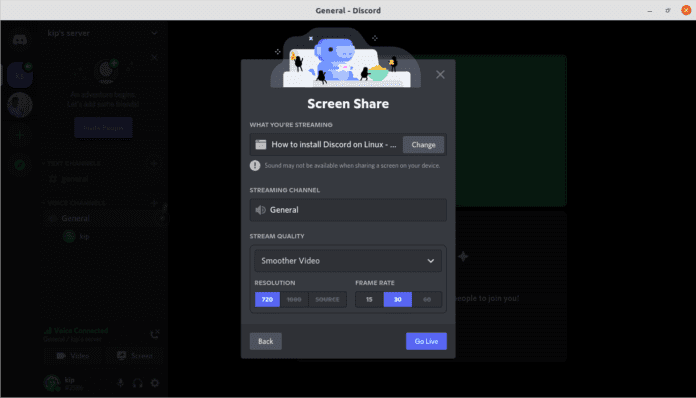This screenshot has height=398, width=696.
Task: Open Explore servers compass icon
Action: pos(20,165)
